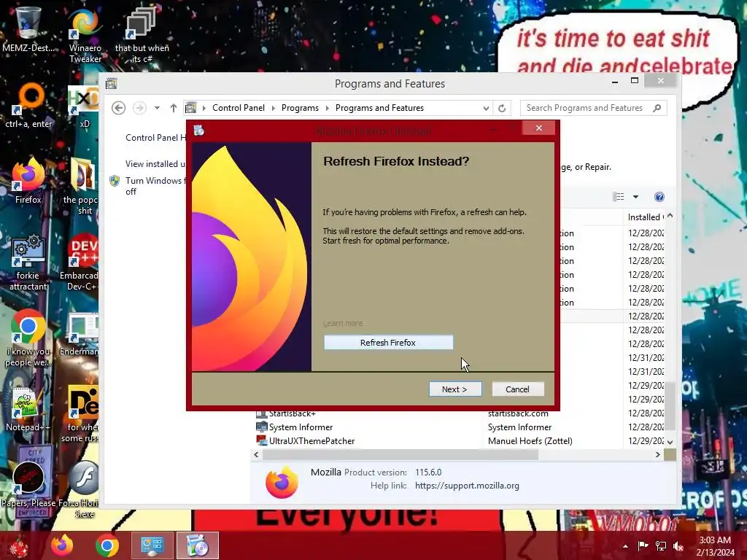
Task: Switch to Control Panel taskbar window
Action: click(152, 545)
